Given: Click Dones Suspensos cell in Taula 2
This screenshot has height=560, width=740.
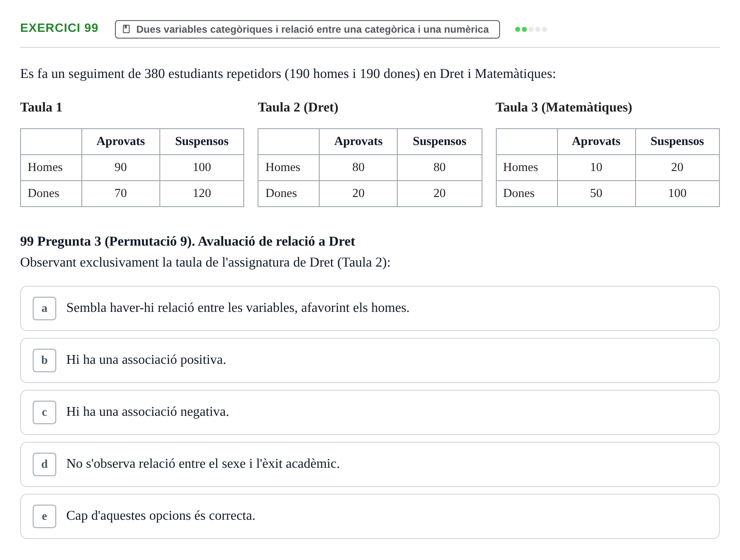Looking at the screenshot, I should (x=440, y=193).
